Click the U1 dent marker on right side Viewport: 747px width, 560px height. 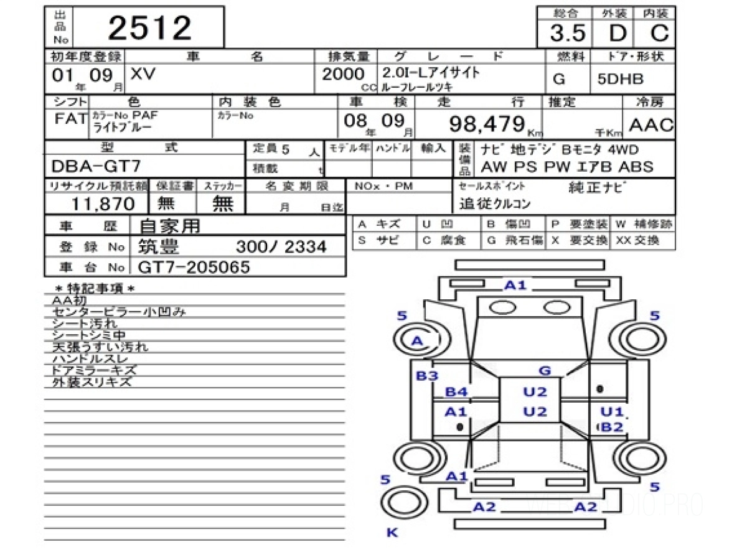(611, 411)
